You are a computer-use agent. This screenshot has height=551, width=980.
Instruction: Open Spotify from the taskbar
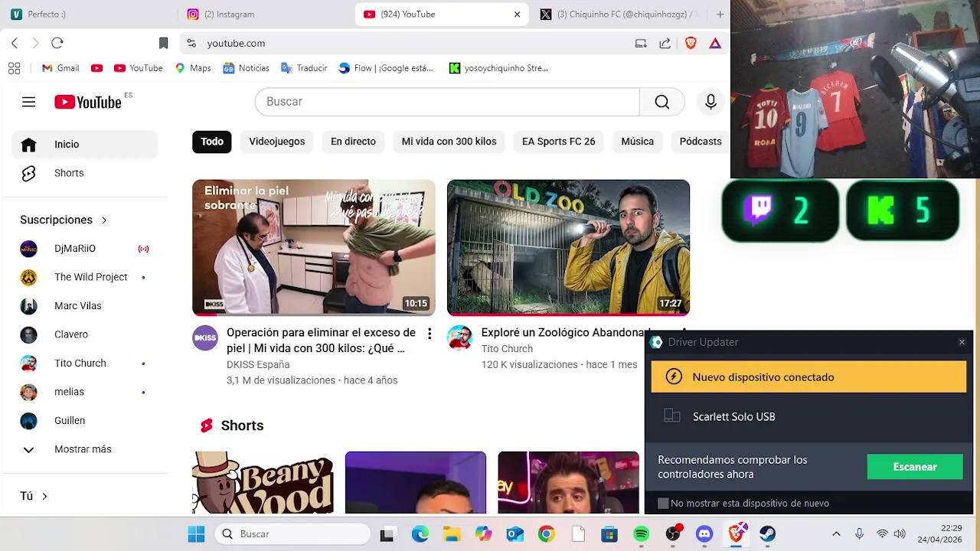[642, 534]
